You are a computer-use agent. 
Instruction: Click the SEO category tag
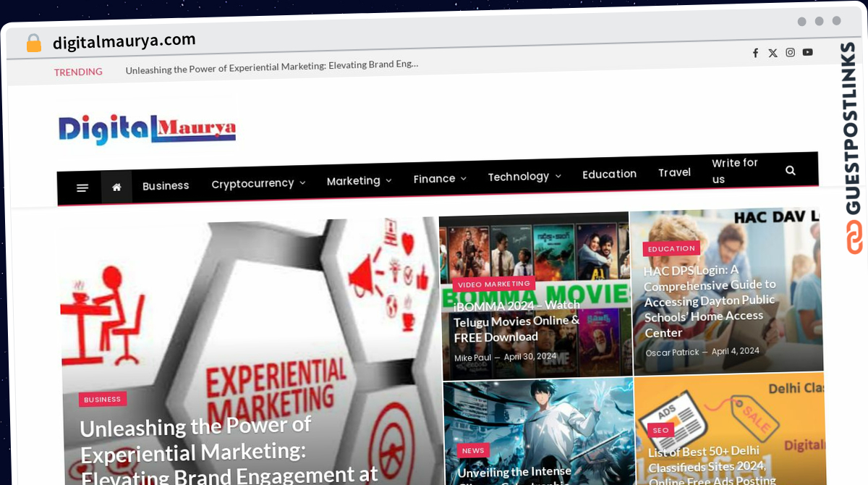tap(661, 430)
